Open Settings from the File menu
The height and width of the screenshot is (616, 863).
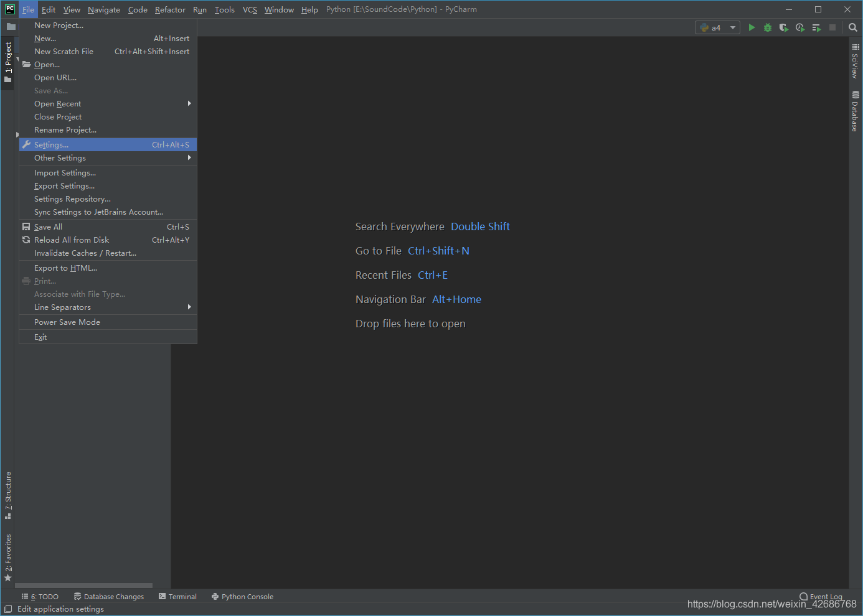pyautogui.click(x=108, y=145)
